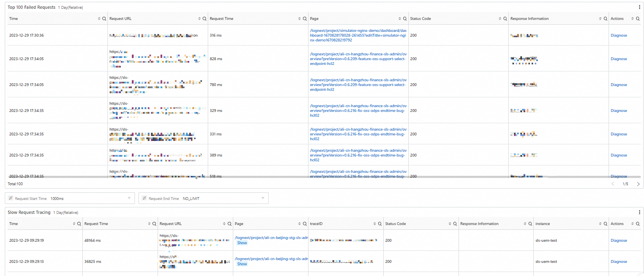The height and width of the screenshot is (276, 644).
Task: Click Show under 48164 ms request page
Action: (x=242, y=243)
